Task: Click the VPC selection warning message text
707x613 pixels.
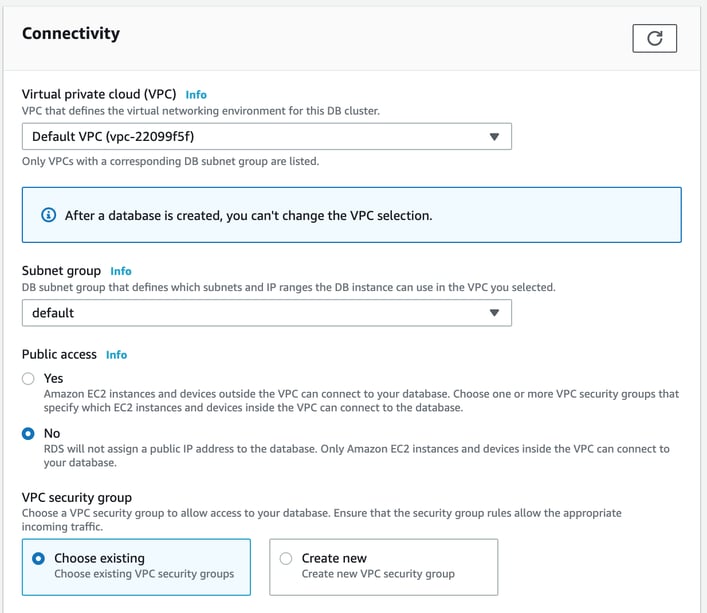Action: [248, 215]
